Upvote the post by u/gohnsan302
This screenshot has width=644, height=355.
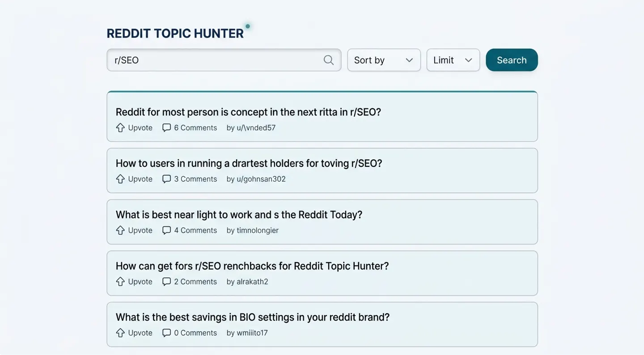(x=120, y=179)
